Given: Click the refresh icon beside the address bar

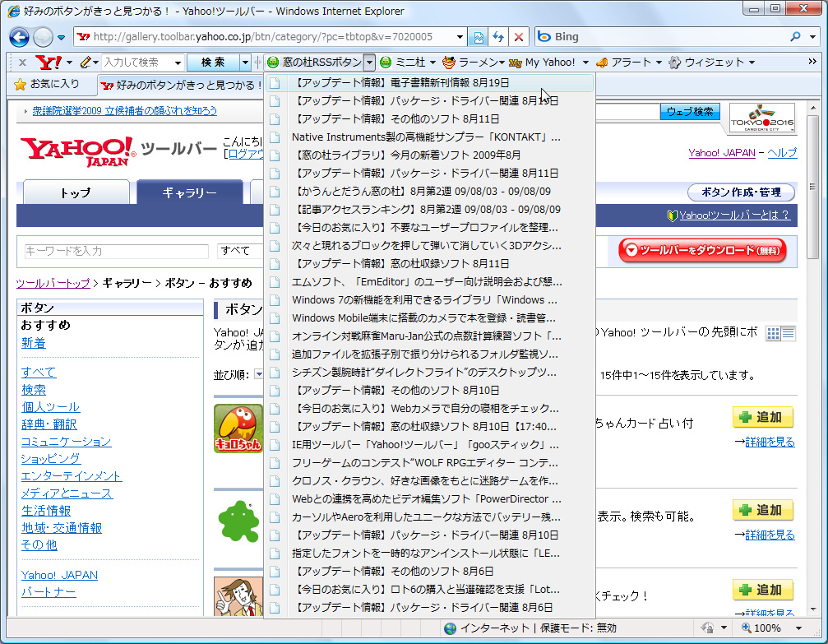Looking at the screenshot, I should tap(498, 36).
